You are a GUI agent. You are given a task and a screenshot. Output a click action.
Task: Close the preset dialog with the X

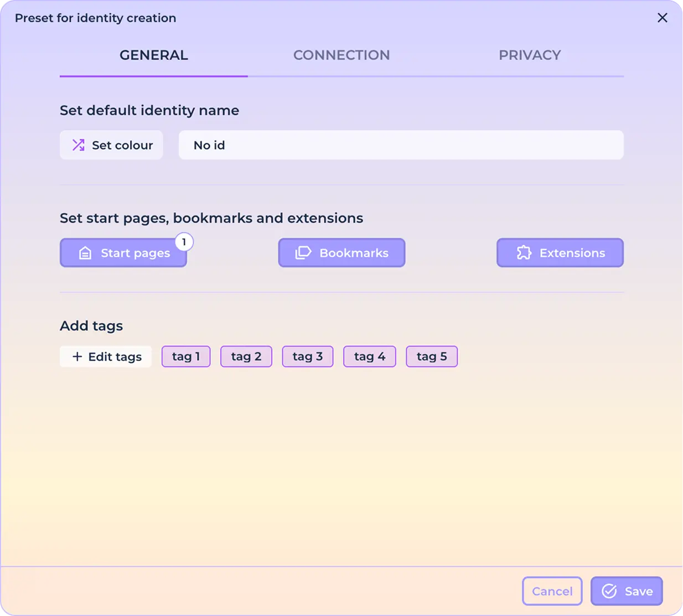coord(663,18)
